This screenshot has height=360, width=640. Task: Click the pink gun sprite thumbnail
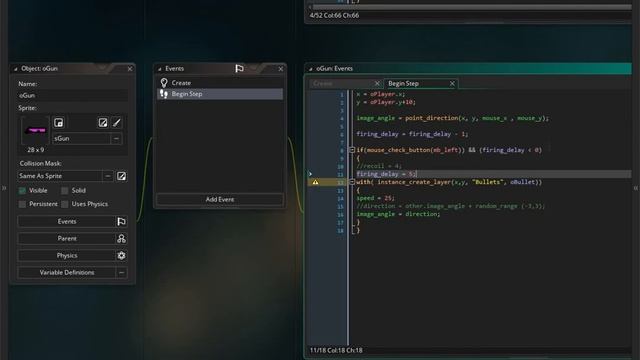pyautogui.click(x=35, y=131)
